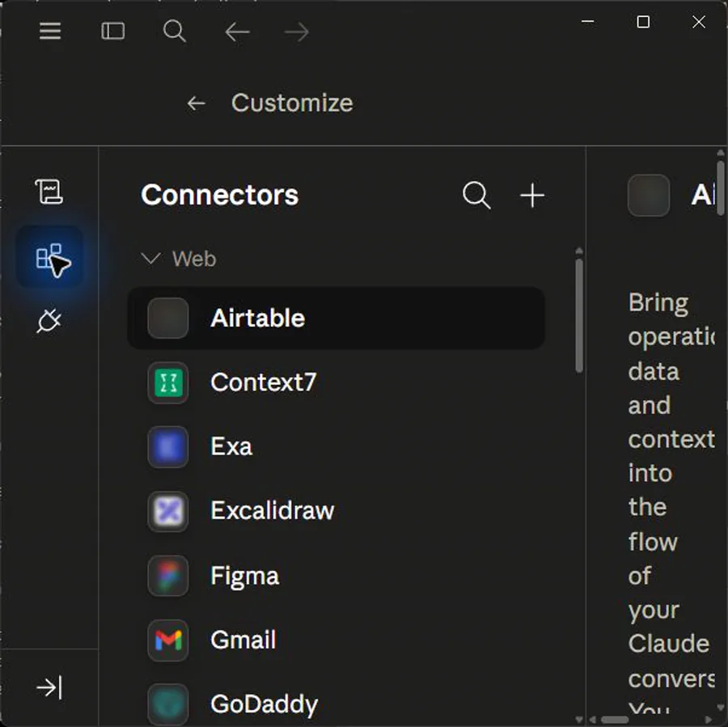Image resolution: width=728 pixels, height=727 pixels.
Task: Click the Airtable icon in details pane
Action: 649,195
